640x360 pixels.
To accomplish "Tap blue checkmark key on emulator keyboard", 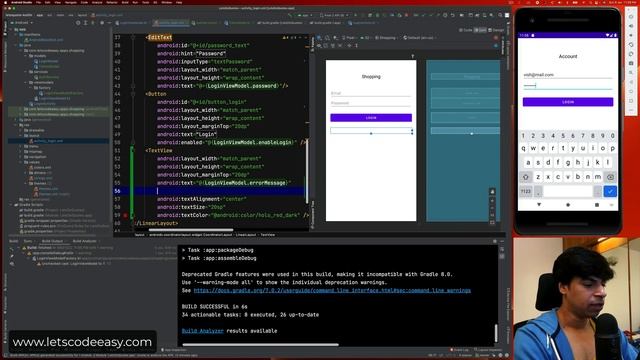I will click(610, 191).
